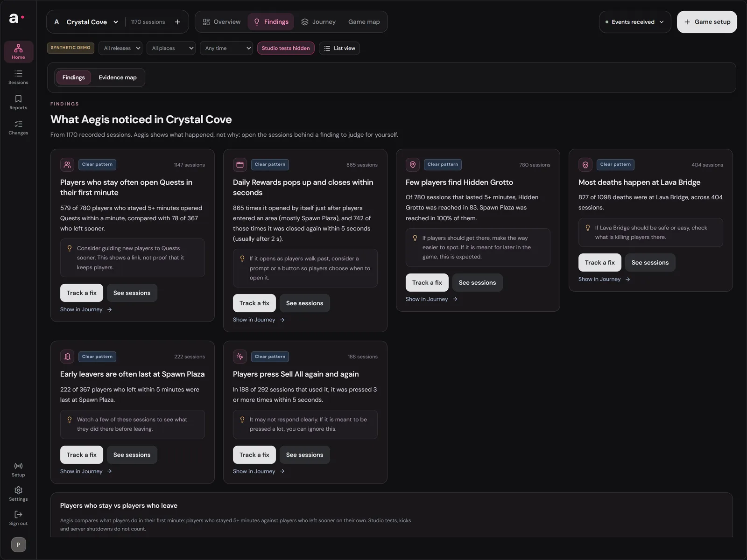Show Daily Rewards finding in Journey

tap(259, 320)
